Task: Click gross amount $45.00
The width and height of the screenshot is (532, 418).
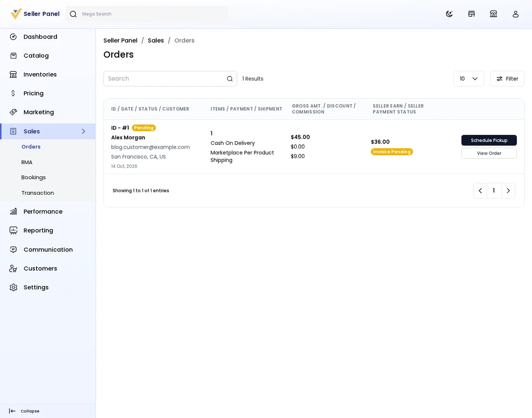Action: 300,137
